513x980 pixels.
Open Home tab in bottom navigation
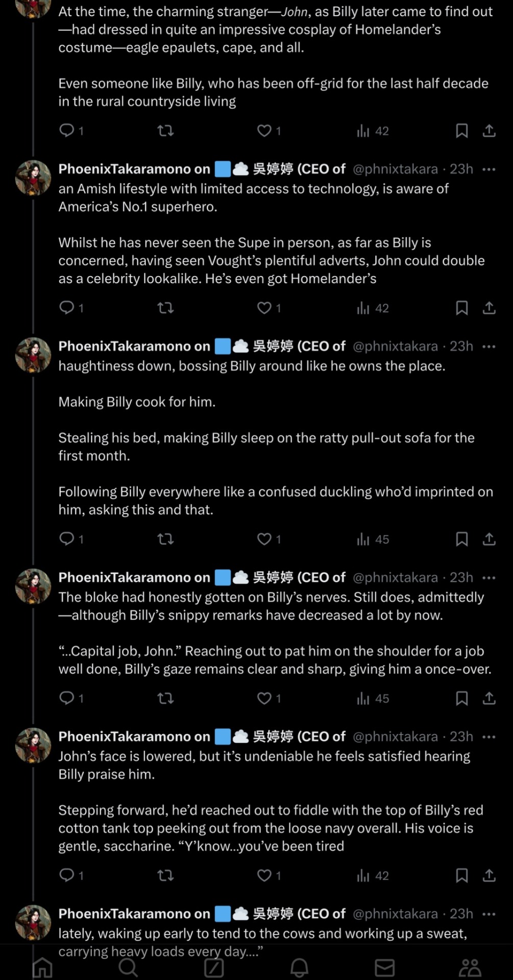42,967
